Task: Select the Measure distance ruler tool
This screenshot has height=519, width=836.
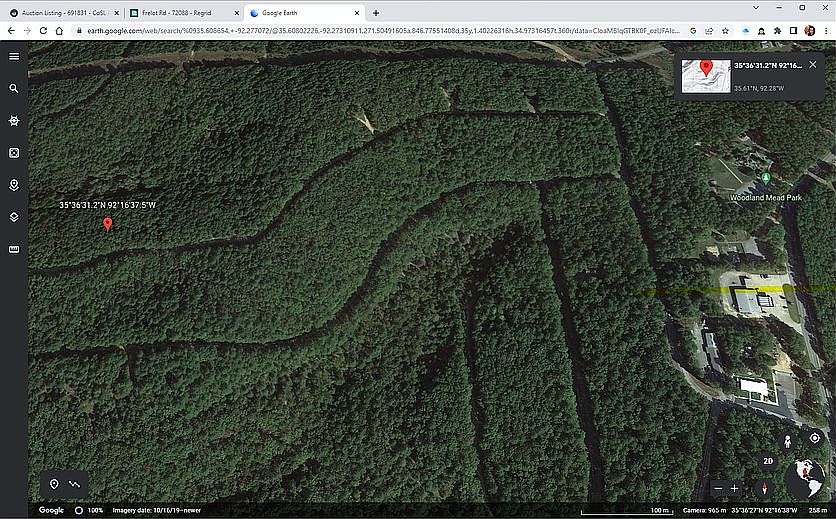Action: [x=14, y=250]
